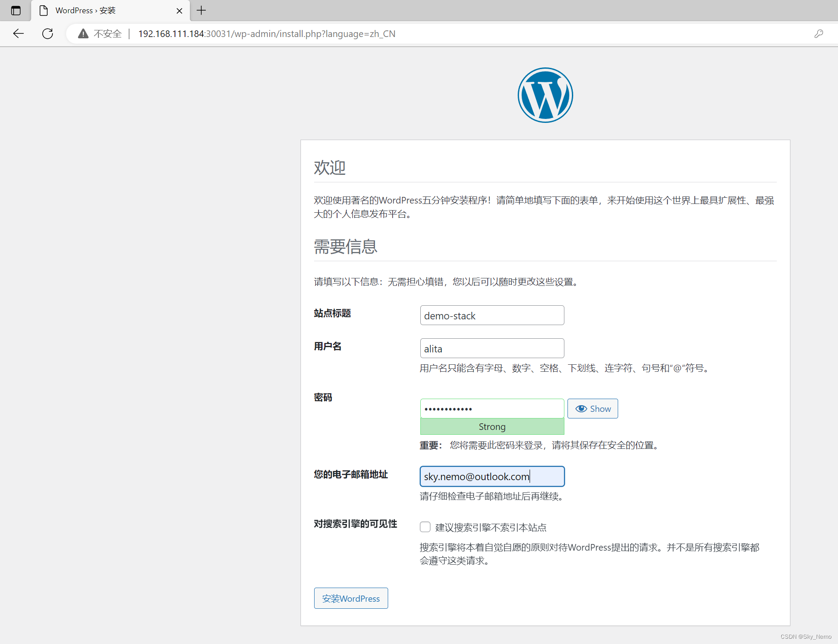Click the WordPress logo
The width and height of the screenshot is (838, 644).
545,95
